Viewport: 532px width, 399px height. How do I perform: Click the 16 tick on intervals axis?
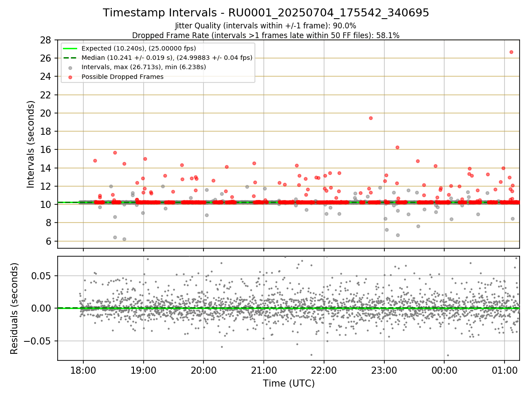coord(47,149)
